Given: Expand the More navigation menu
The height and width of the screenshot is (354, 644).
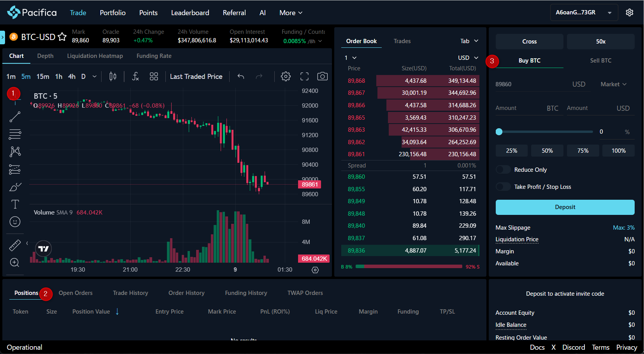Looking at the screenshot, I should click(x=291, y=13).
